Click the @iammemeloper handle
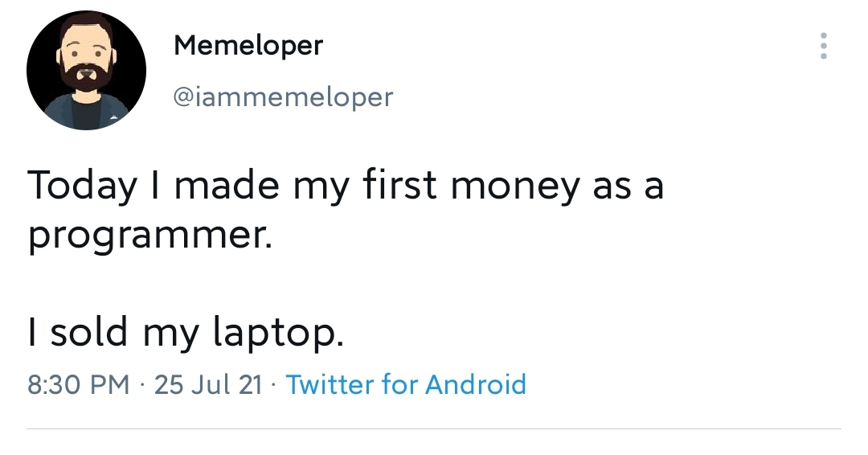The image size is (868, 455). click(283, 97)
